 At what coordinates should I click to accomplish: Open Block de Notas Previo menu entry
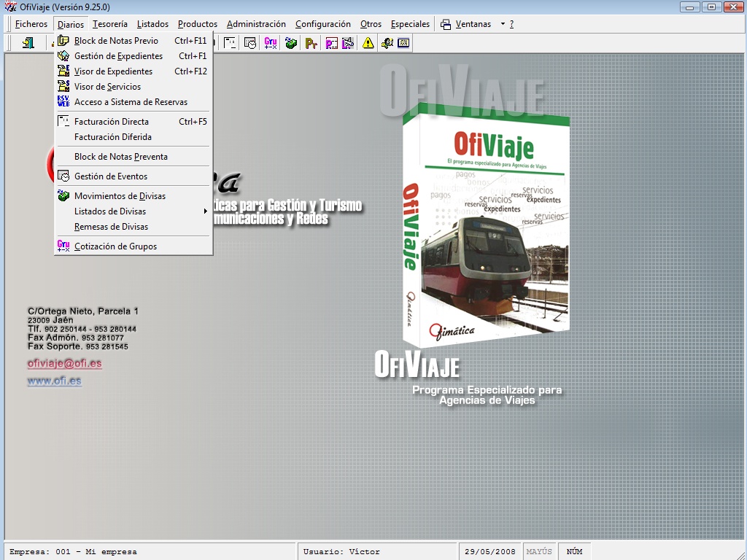pos(116,41)
